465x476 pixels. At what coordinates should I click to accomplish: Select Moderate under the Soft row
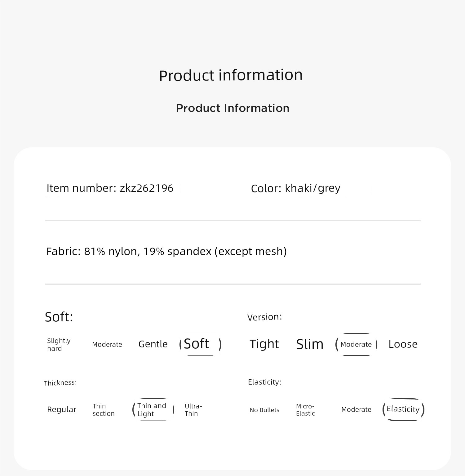pos(107,344)
